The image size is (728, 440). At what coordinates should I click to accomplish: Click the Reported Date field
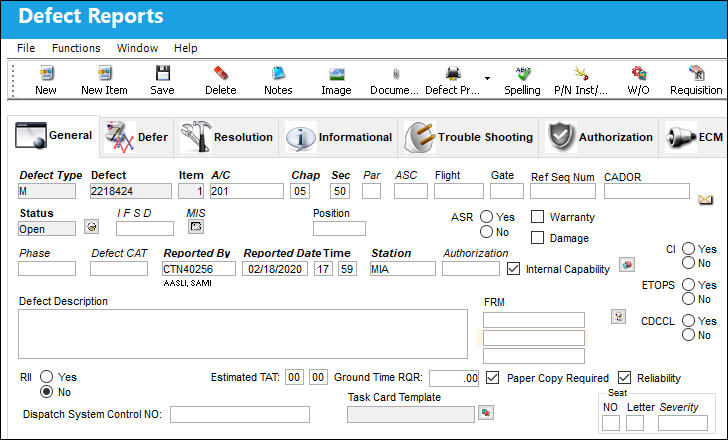[x=275, y=269]
